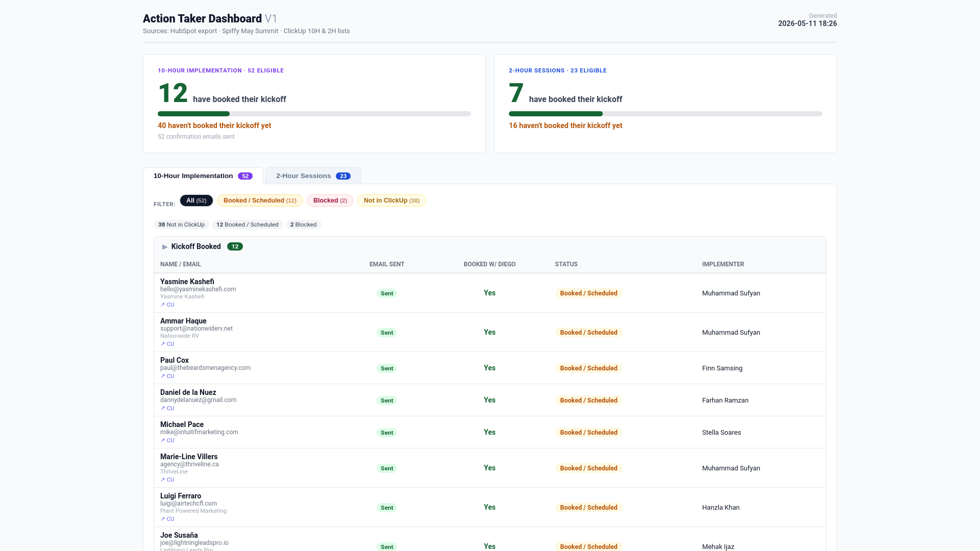Click the email hello@yasminekashefi.com
The height and width of the screenshot is (551, 980).
[198, 289]
